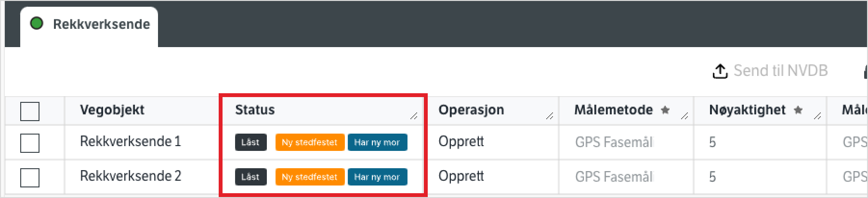The image size is (868, 198).
Task: Click the green status dot on Rekkverksende tab
Action: point(37,24)
